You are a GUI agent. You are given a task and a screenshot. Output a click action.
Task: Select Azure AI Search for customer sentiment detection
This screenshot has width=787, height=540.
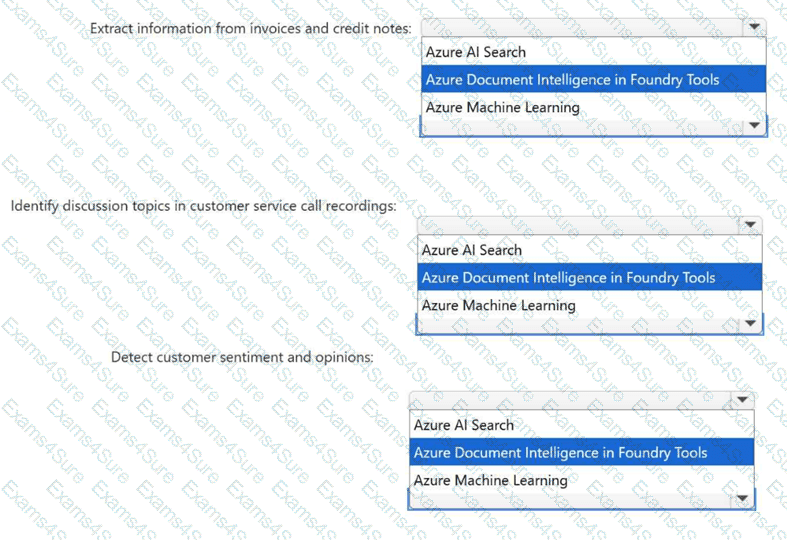(582, 425)
